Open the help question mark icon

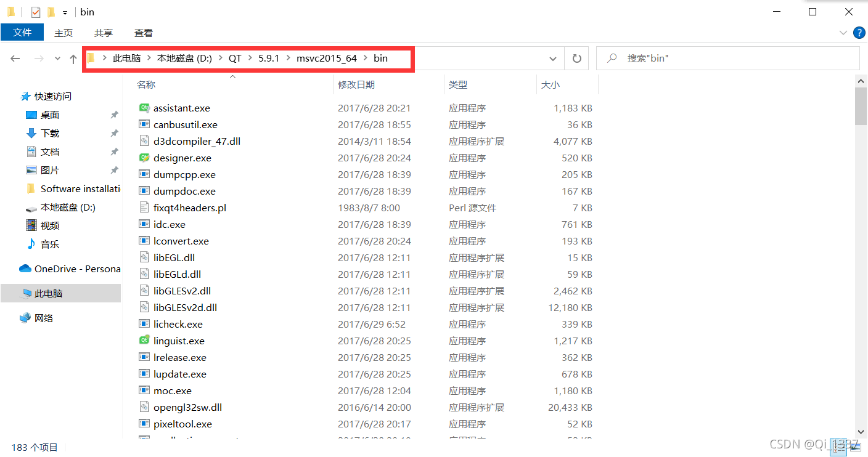[x=859, y=33]
